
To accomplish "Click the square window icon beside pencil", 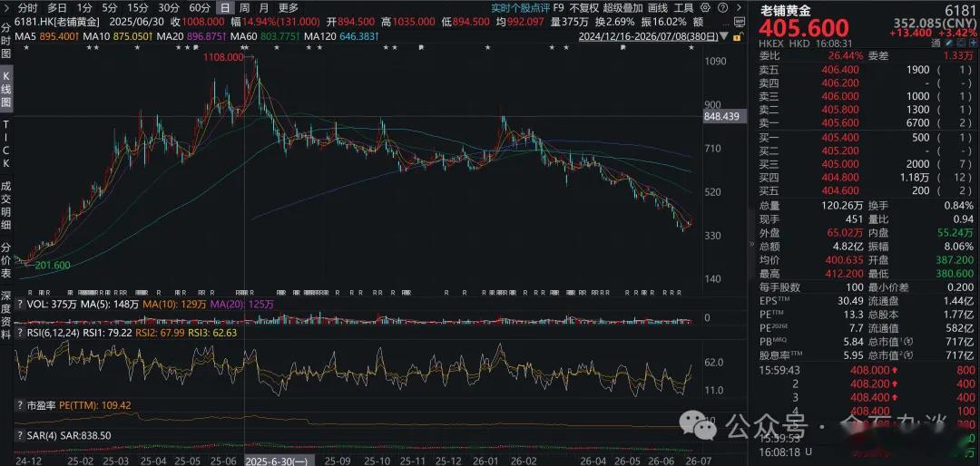I will click(x=961, y=44).
